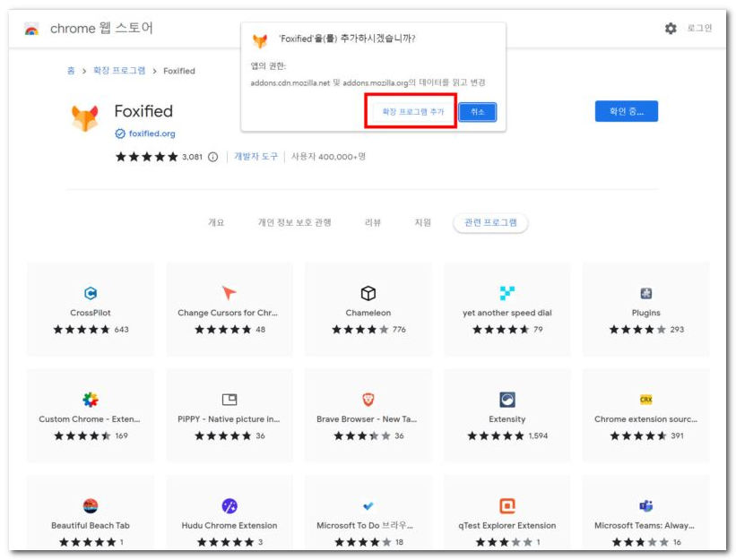Open the Beautiful Beach Tab icon
This screenshot has width=736, height=560.
91,506
